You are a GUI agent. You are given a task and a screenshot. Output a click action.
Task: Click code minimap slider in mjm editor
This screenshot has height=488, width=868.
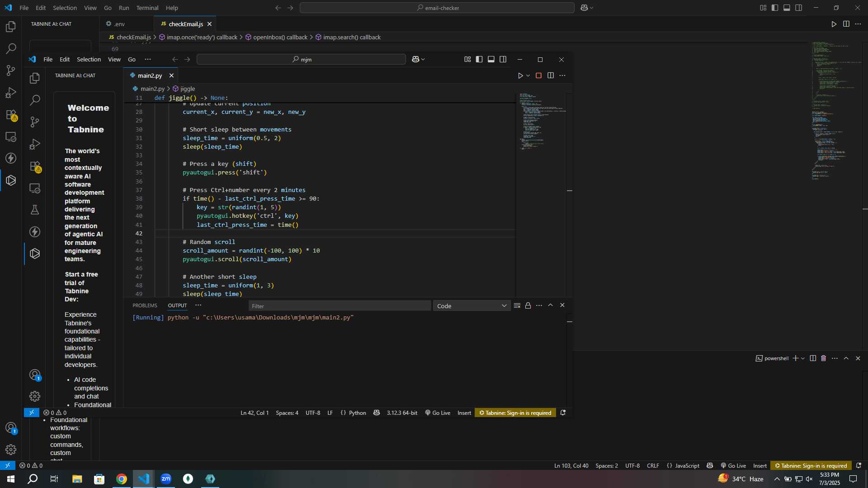tap(542, 122)
